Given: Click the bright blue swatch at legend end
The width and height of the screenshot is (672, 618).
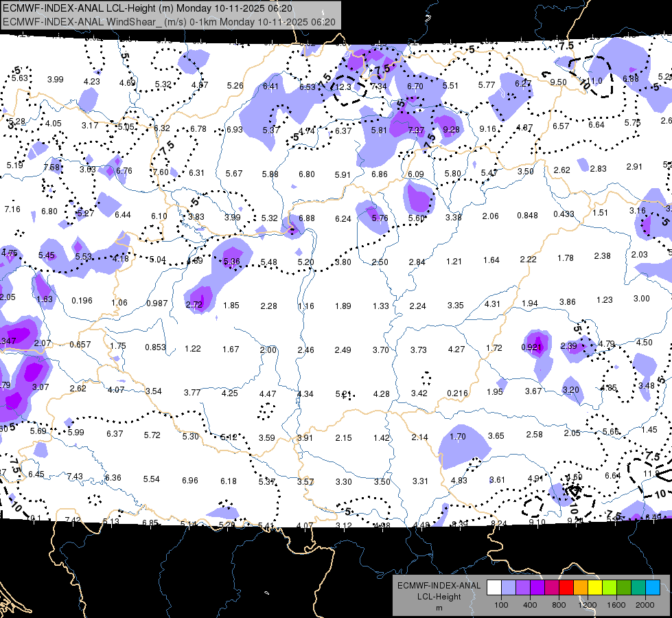Looking at the screenshot, I should click(653, 588).
